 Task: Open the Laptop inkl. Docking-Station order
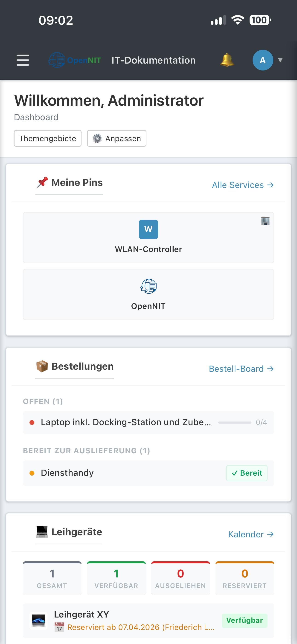click(x=126, y=422)
